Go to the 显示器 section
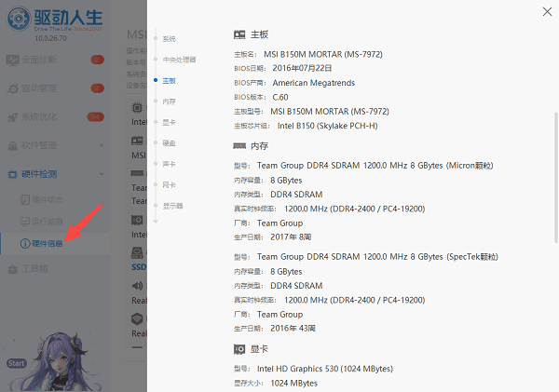Screen dimensions: 559x392 pyautogui.click(x=172, y=205)
